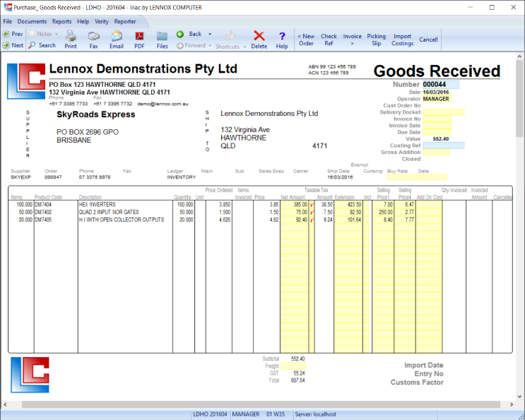
Task: Open the Files folder icon
Action: pos(162,40)
